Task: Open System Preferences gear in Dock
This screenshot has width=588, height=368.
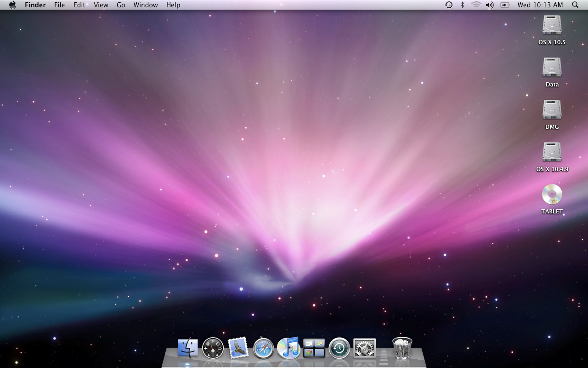Action: point(365,348)
